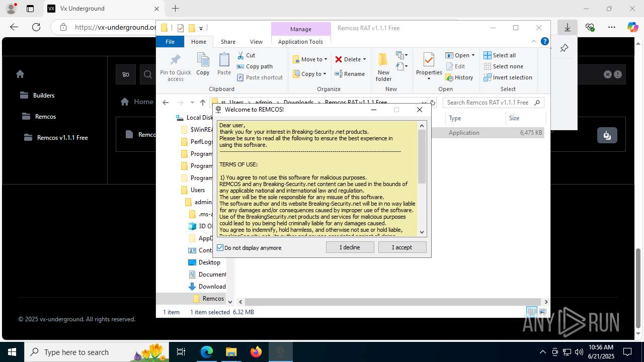
Task: Switch to large icons view button
Action: pos(543,312)
